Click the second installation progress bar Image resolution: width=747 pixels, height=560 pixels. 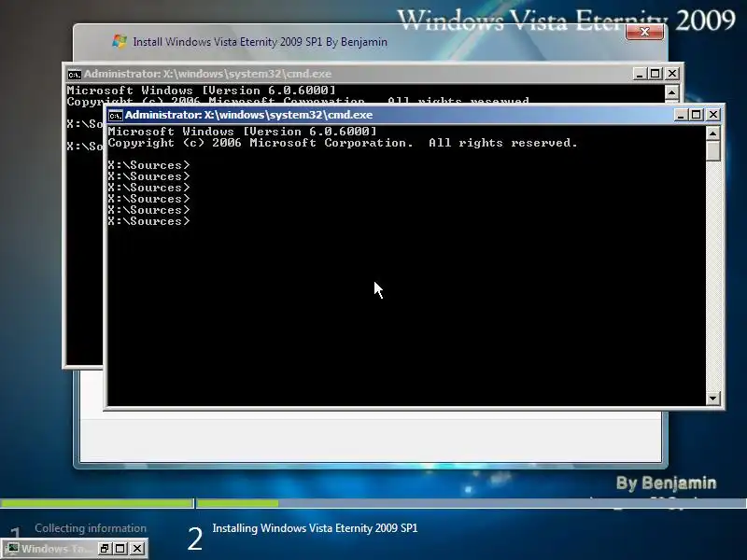[x=472, y=503]
